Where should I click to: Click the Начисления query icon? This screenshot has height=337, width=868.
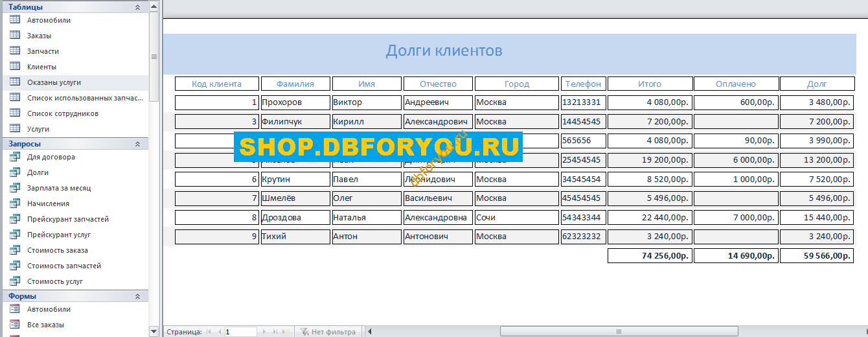click(15, 203)
